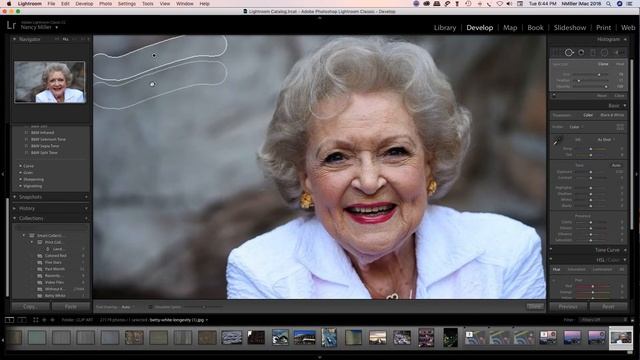The height and width of the screenshot is (360, 640).
Task: Select the Spot Removal tool
Action: [569, 53]
